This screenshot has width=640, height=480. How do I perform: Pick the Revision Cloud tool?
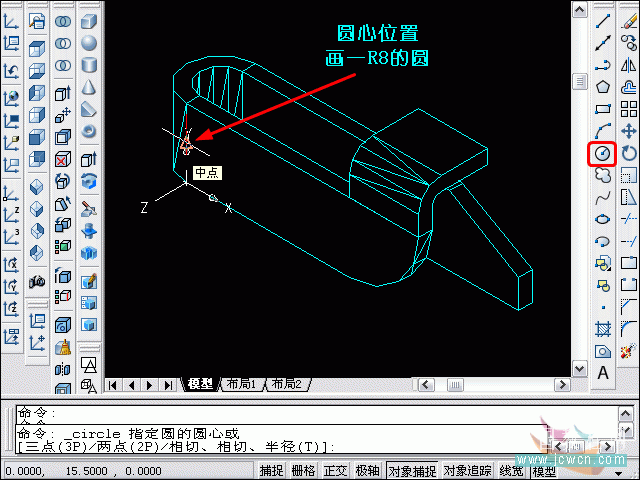[x=602, y=175]
